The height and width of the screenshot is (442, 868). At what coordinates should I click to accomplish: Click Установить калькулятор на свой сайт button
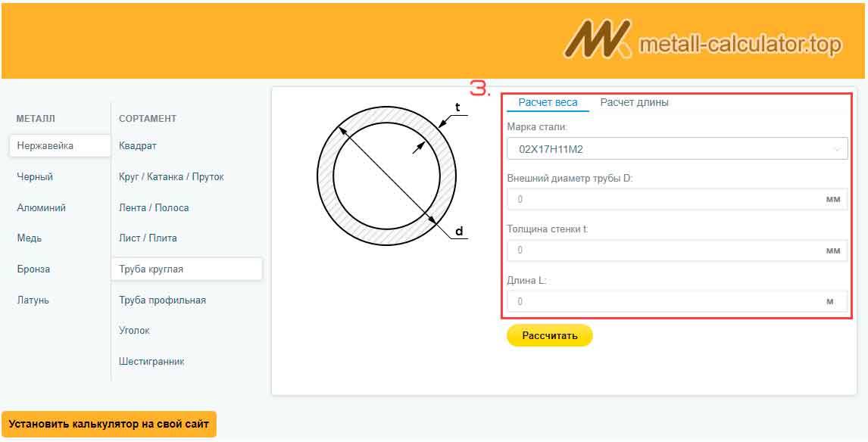[109, 424]
